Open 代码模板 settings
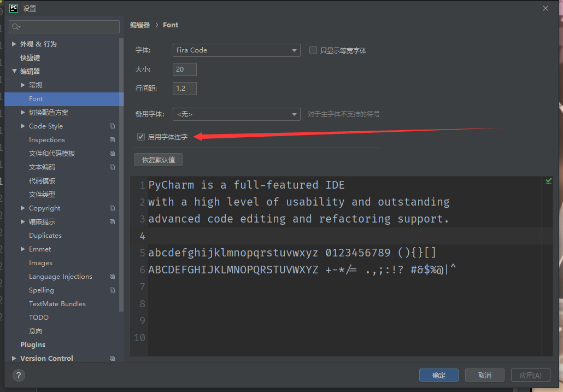The image size is (563, 392). pyautogui.click(x=42, y=180)
